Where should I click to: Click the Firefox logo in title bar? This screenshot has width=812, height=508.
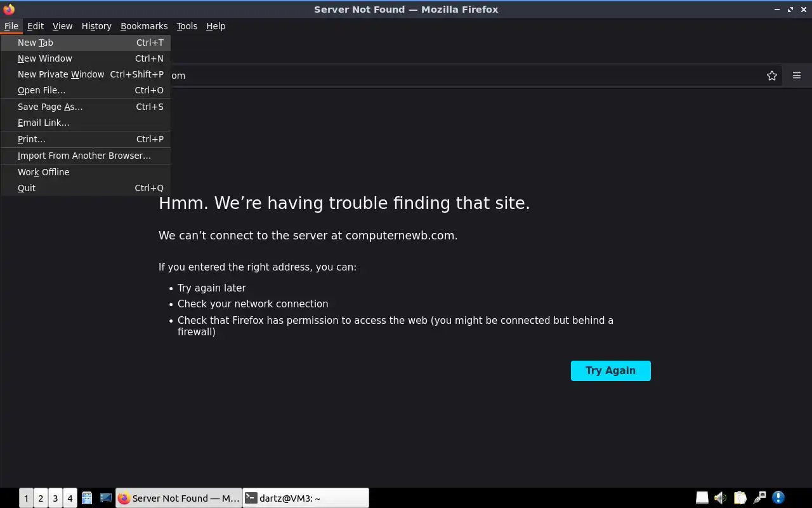9,10
